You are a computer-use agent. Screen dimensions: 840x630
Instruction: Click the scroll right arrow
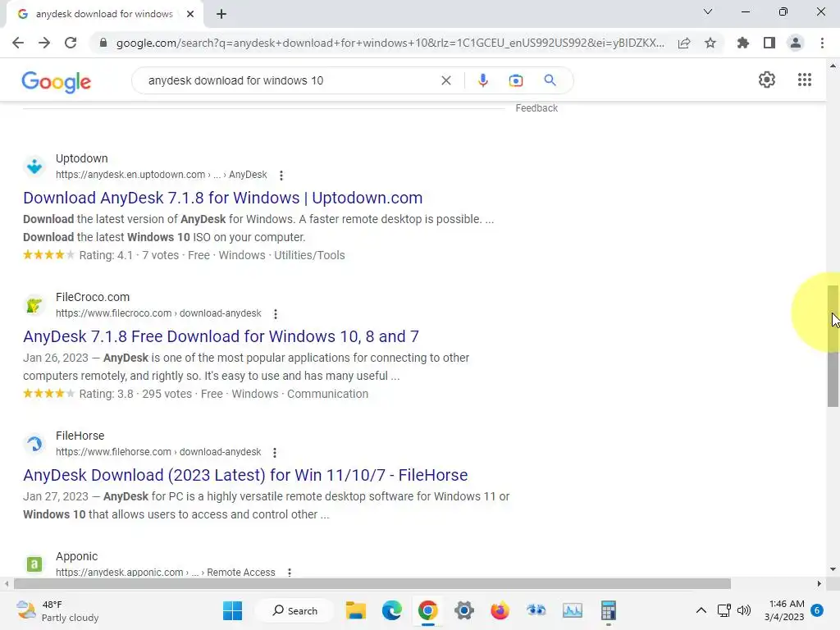click(x=819, y=583)
